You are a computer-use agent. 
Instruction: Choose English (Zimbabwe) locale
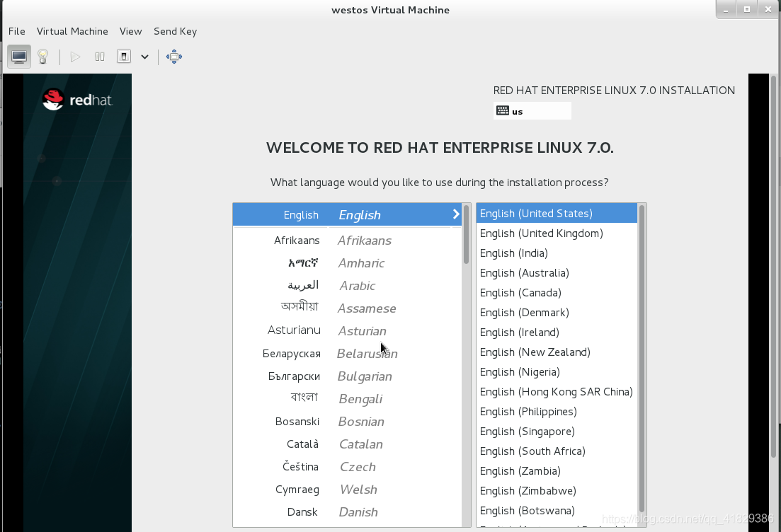pos(557,491)
